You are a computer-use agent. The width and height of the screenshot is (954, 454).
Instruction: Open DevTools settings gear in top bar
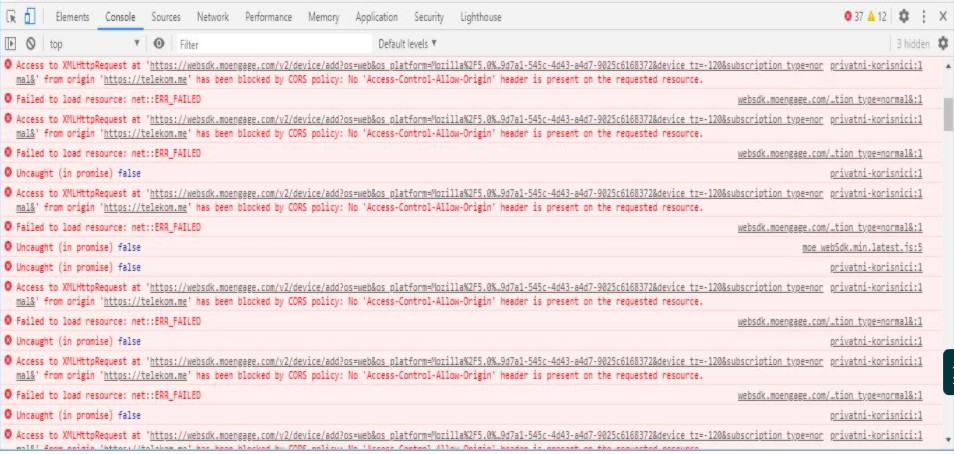coord(904,17)
